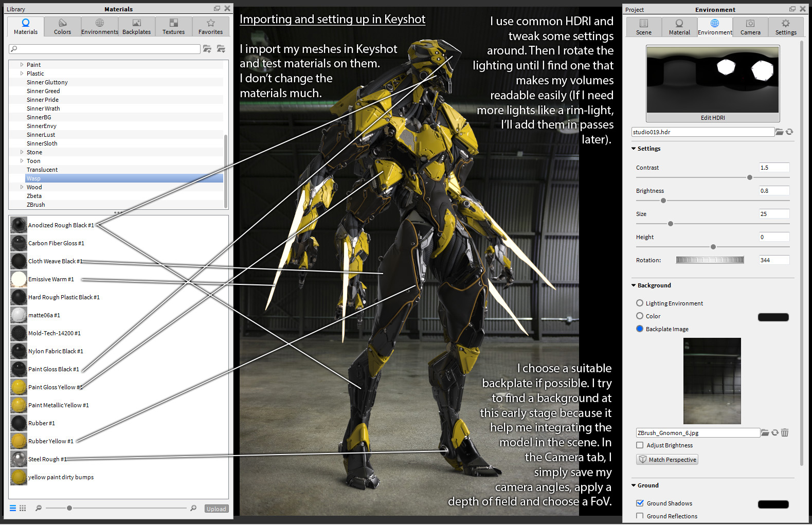
Task: Click the Contrast slider handle
Action: 749,177
